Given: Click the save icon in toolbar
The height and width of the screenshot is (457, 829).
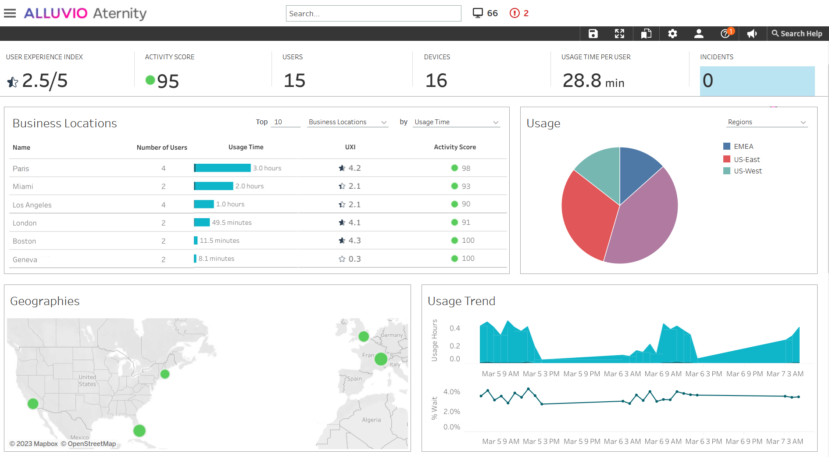Looking at the screenshot, I should 593,33.
